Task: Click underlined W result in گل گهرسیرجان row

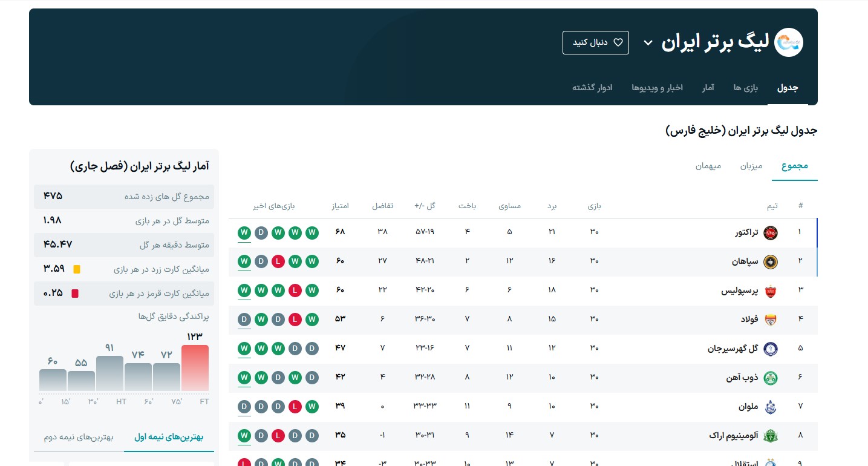Action: click(244, 349)
